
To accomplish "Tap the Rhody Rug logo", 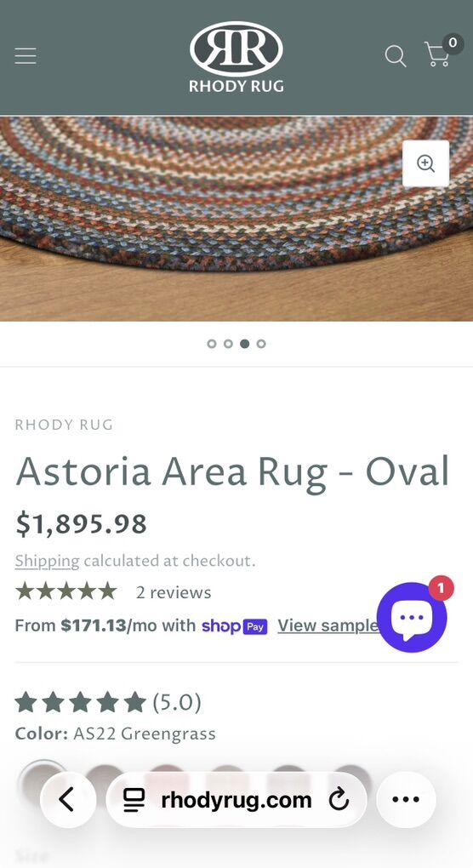I will pos(236,56).
